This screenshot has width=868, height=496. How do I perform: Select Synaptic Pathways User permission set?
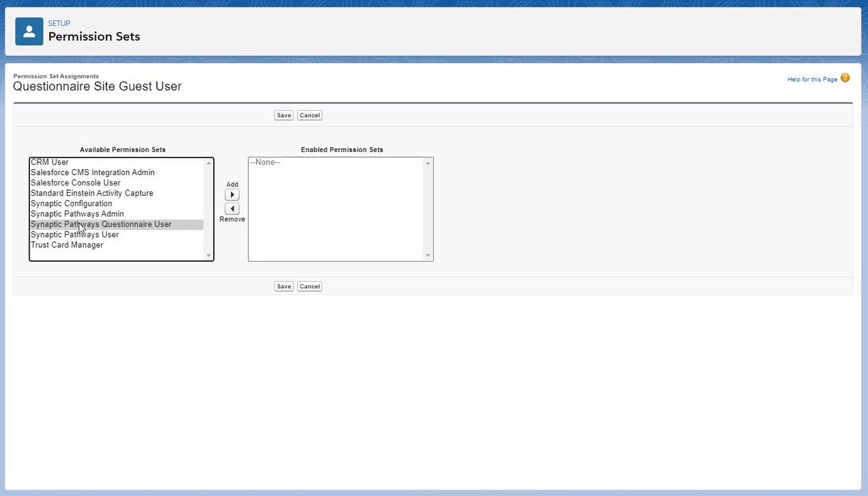pyautogui.click(x=116, y=235)
